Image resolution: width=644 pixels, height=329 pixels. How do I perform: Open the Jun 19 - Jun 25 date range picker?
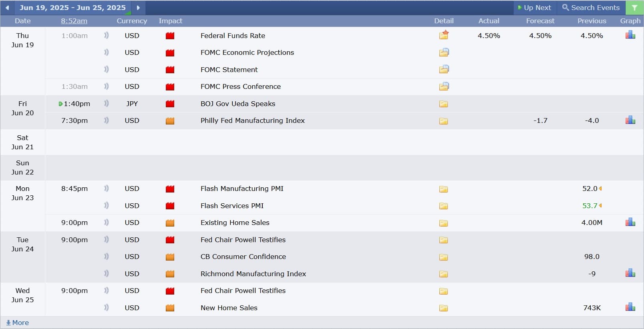pos(72,8)
